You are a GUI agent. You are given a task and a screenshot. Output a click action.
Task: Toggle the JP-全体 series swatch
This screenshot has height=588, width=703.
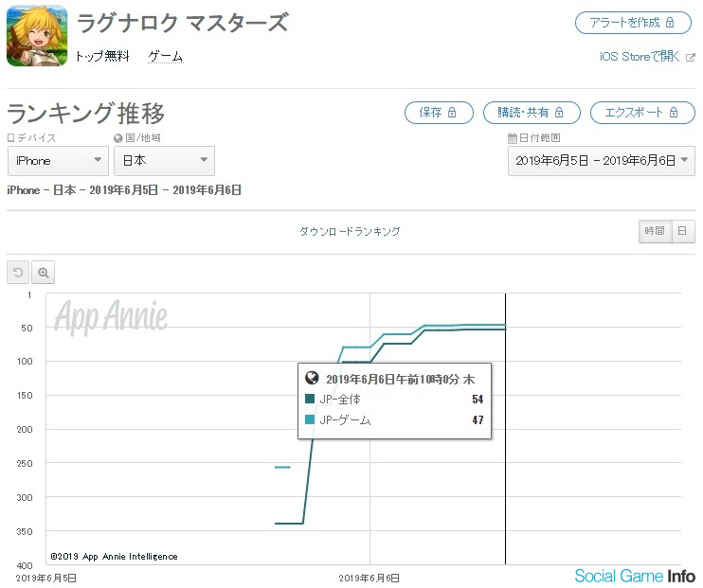pos(310,399)
